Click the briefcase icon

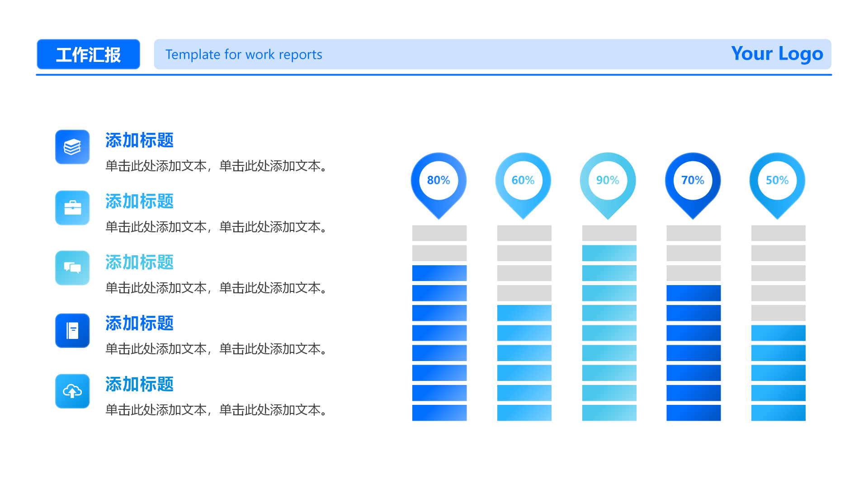pos(72,208)
